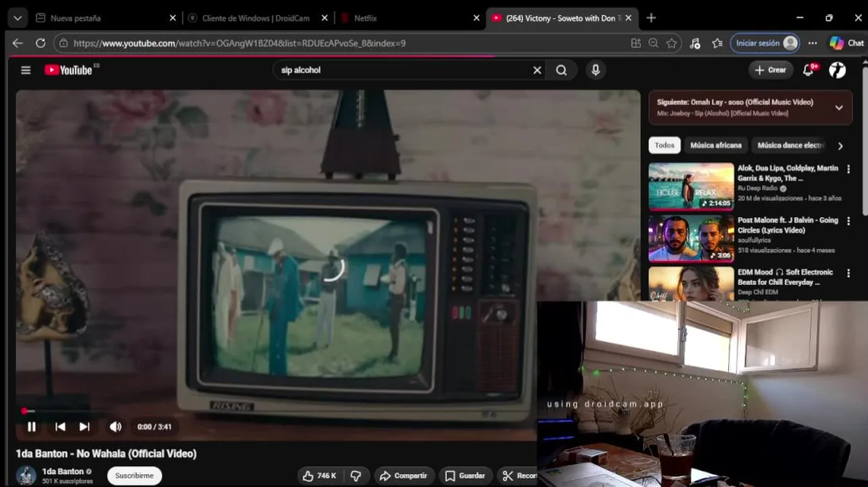Show more filter chips with right arrow
The width and height of the screenshot is (868, 487).
coord(840,145)
